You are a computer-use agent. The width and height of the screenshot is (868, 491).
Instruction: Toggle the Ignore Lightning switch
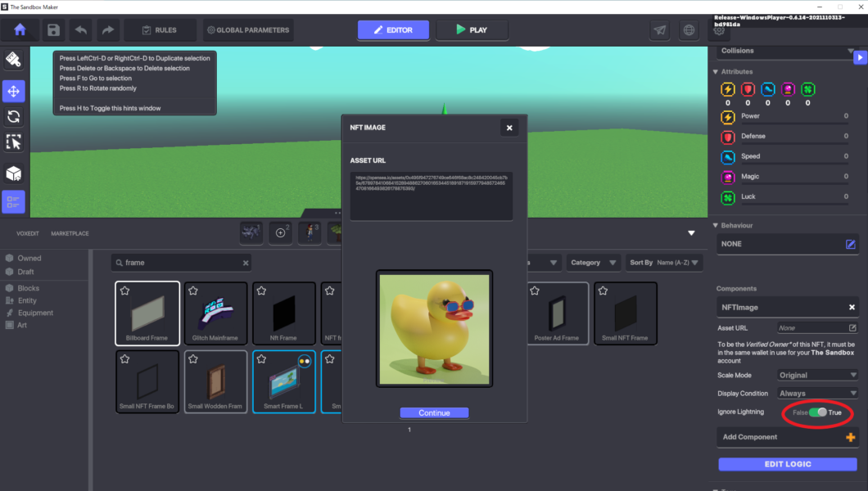817,412
